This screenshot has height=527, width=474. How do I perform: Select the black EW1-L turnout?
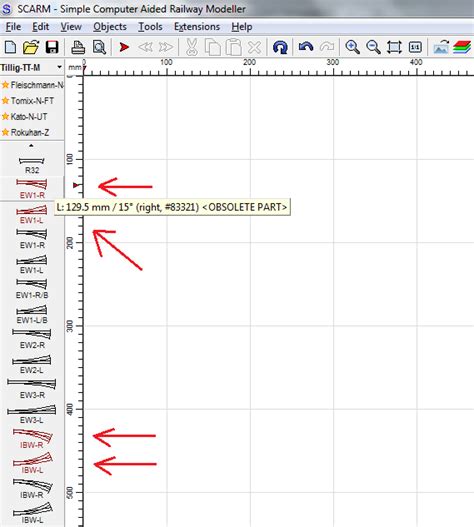(32, 265)
